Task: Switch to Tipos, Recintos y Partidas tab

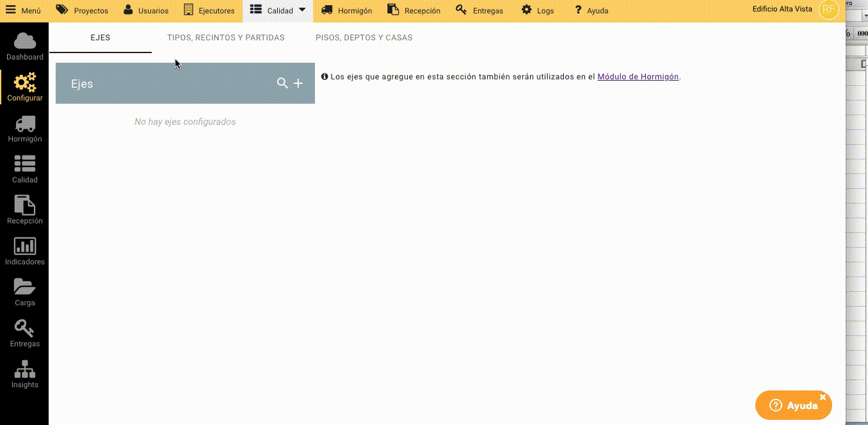Action: tap(225, 38)
